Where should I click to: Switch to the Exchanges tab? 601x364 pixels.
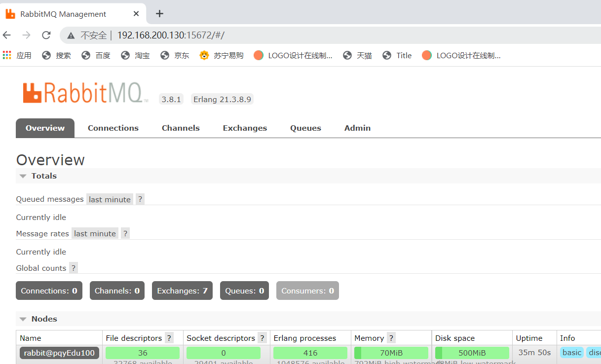click(245, 128)
